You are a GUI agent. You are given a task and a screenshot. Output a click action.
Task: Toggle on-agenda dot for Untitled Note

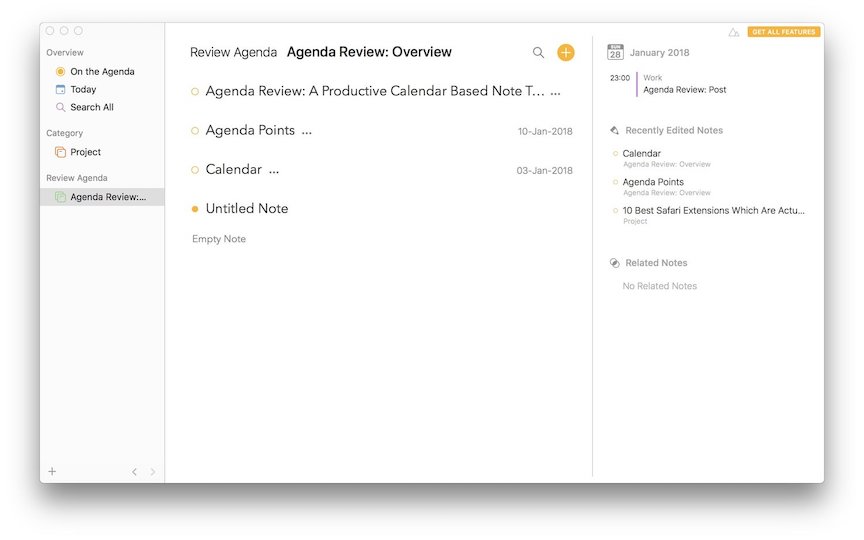(195, 209)
